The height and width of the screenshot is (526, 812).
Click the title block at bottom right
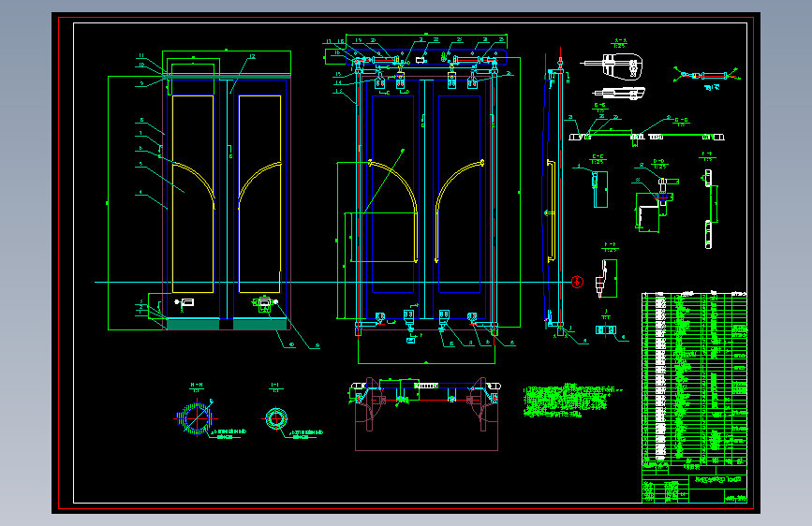click(x=694, y=484)
